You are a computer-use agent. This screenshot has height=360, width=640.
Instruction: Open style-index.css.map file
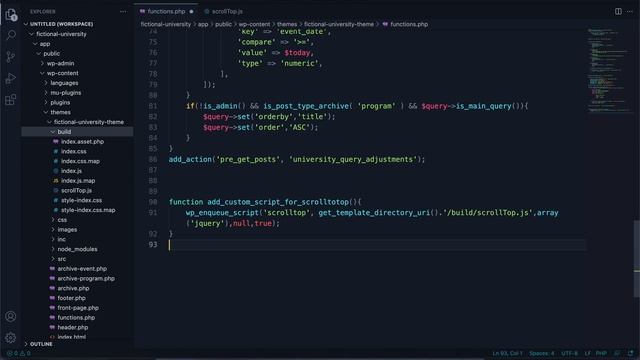[88, 210]
